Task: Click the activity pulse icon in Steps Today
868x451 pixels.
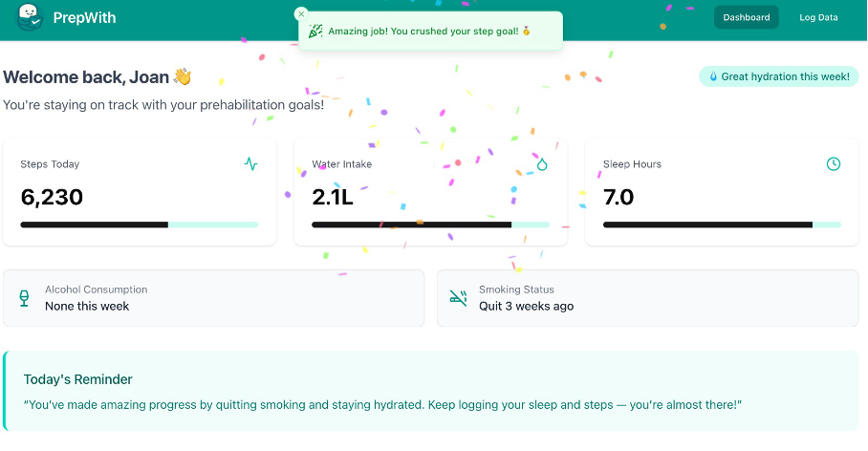Action: pos(250,164)
